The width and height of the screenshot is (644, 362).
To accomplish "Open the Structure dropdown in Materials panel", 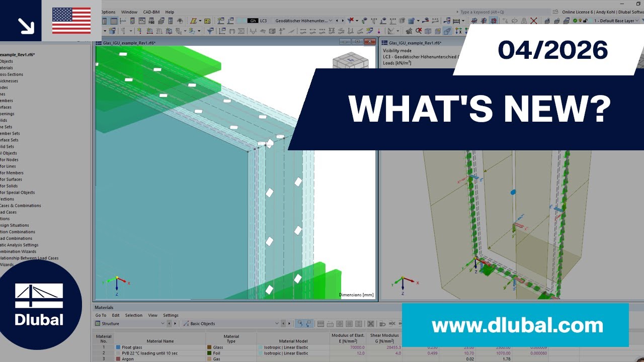I will (x=130, y=324).
